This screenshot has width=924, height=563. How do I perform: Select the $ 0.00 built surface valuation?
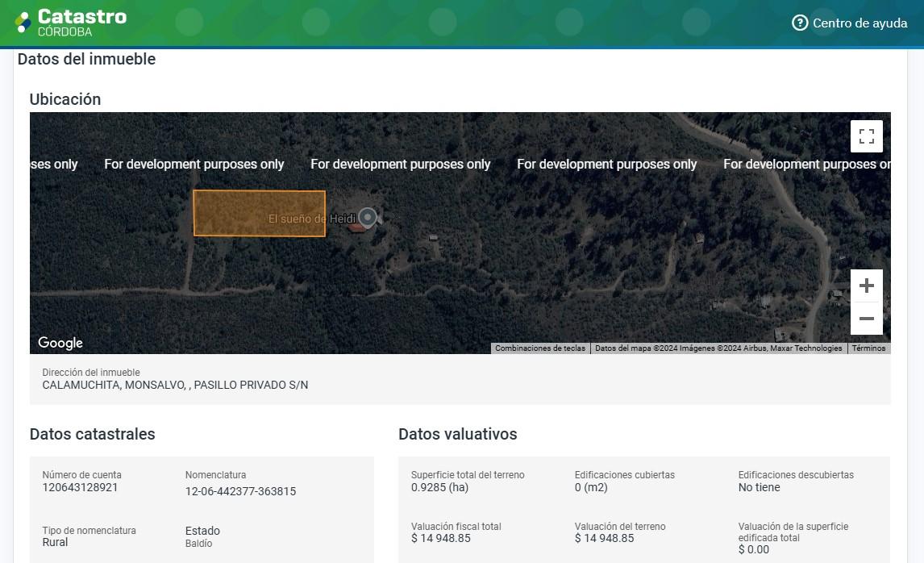tap(754, 549)
